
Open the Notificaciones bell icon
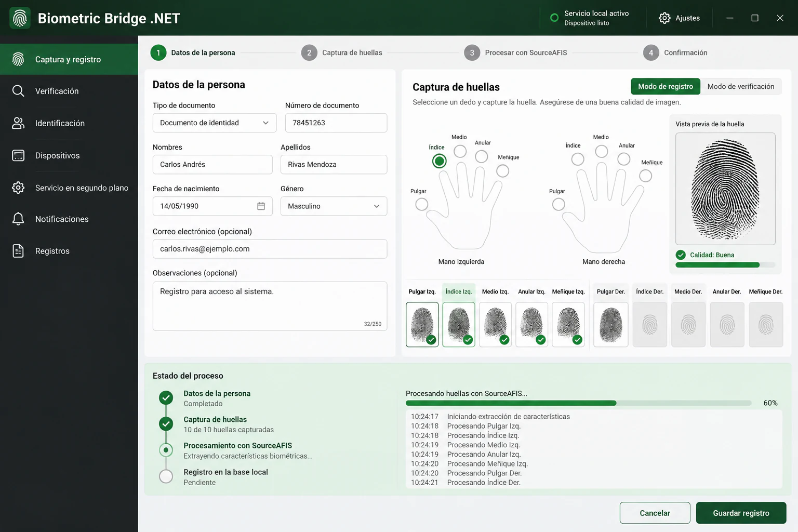[18, 219]
